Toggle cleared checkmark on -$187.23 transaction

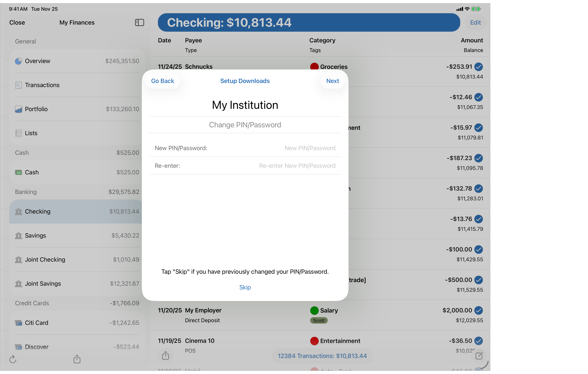[x=478, y=158]
